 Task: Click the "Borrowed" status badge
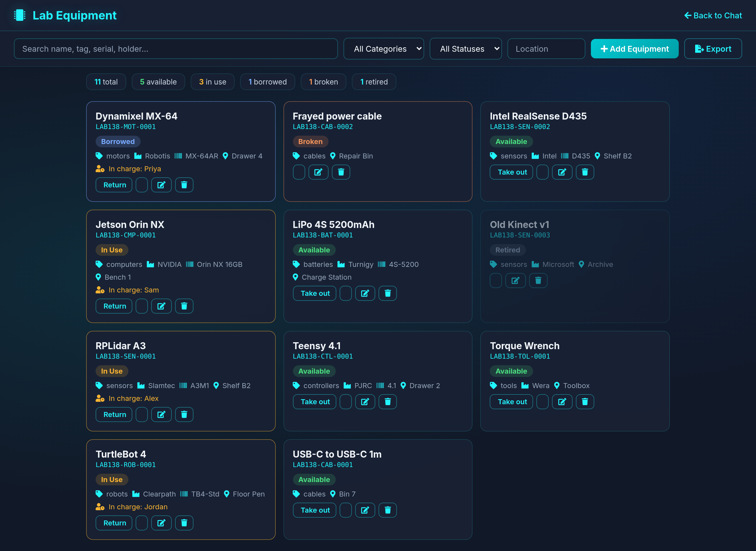(118, 142)
